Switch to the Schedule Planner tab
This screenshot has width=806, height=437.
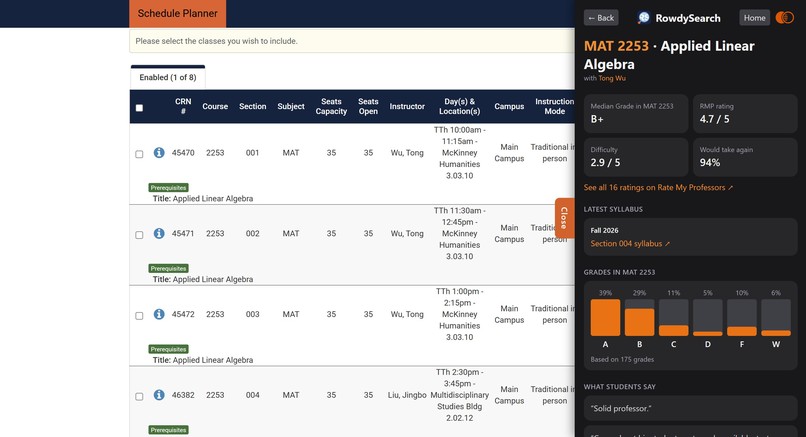177,13
